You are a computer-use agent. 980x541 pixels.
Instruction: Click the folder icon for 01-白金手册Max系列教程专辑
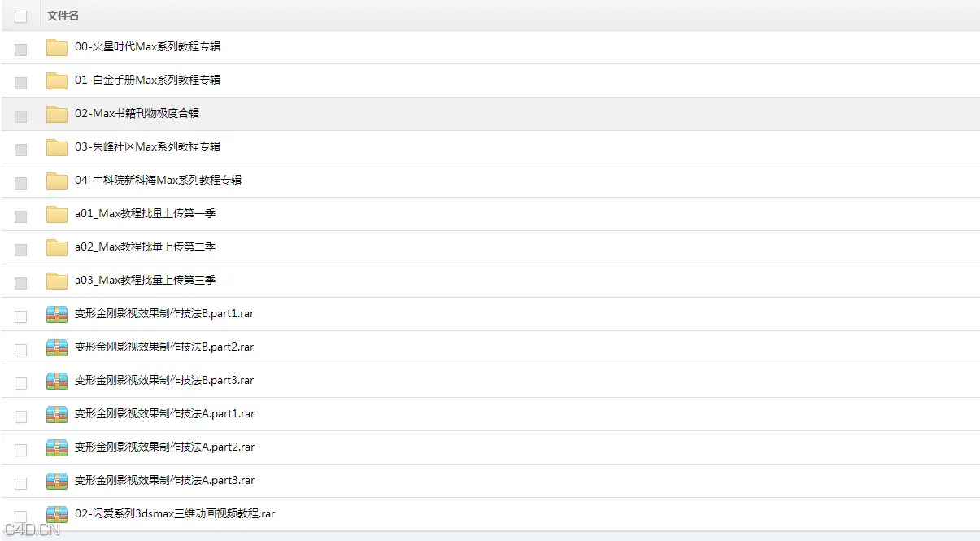(57, 81)
